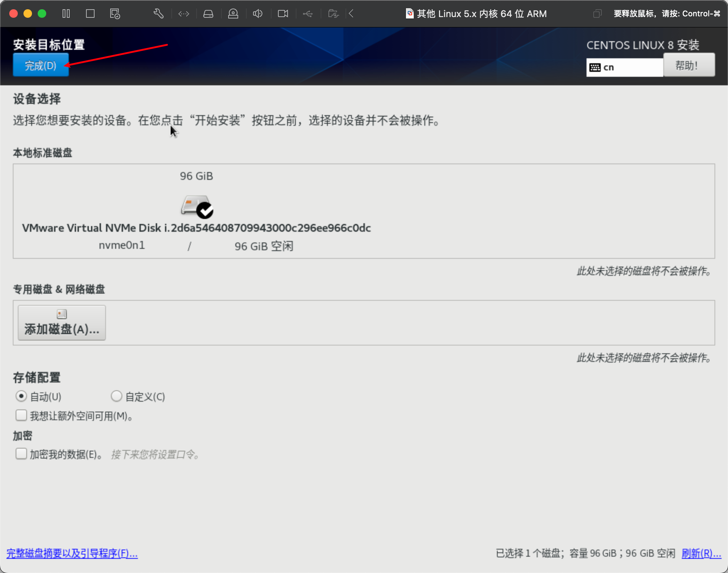Select the 自定义(C) custom storage radio button
Screen dimensions: 728x573
[116, 396]
